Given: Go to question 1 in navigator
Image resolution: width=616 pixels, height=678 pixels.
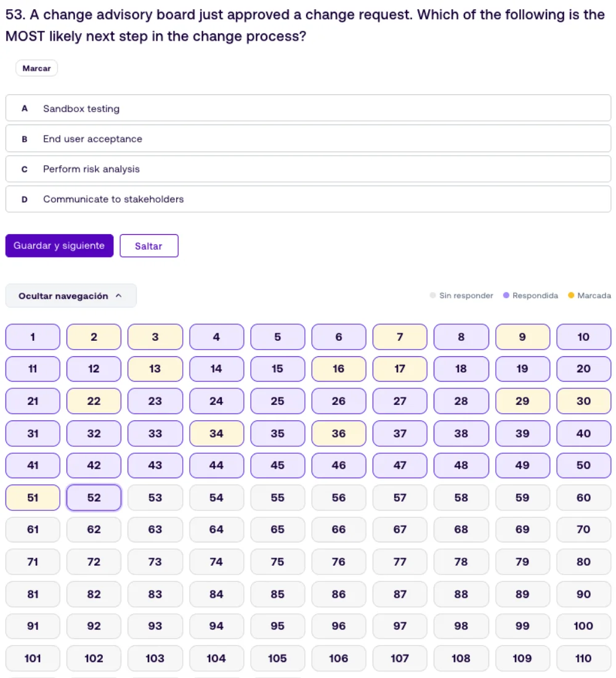Looking at the screenshot, I should point(33,337).
